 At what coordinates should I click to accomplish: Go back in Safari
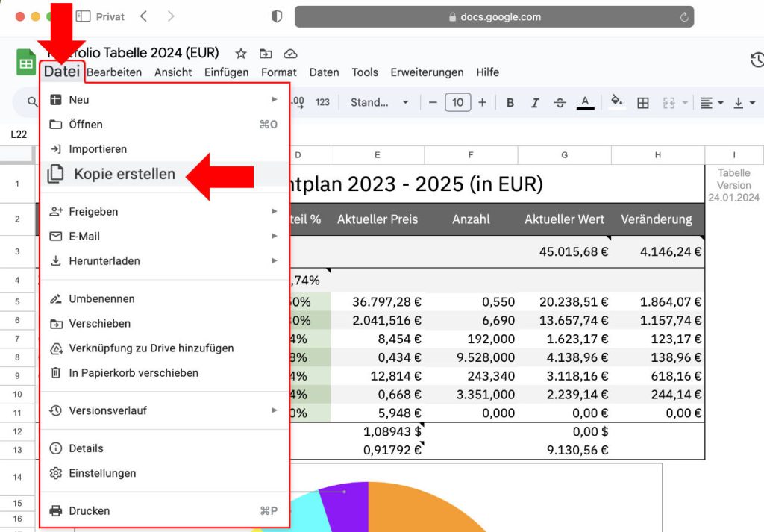(x=143, y=16)
